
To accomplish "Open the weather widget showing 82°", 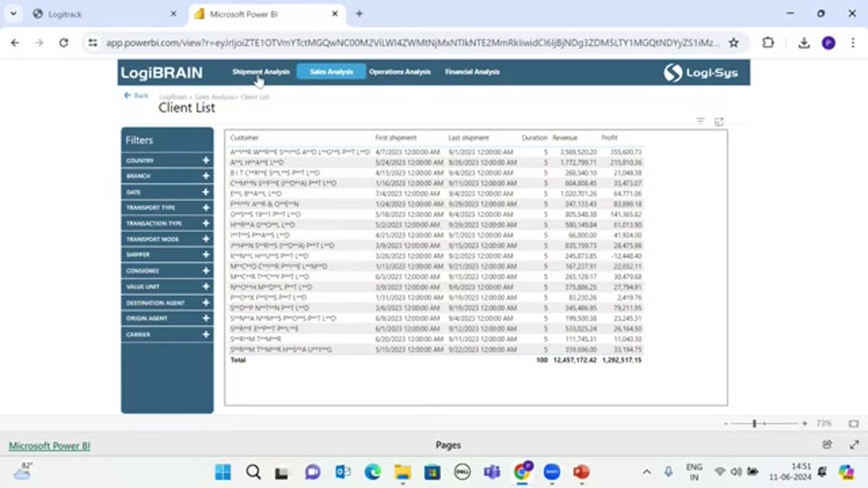I will click(x=24, y=471).
